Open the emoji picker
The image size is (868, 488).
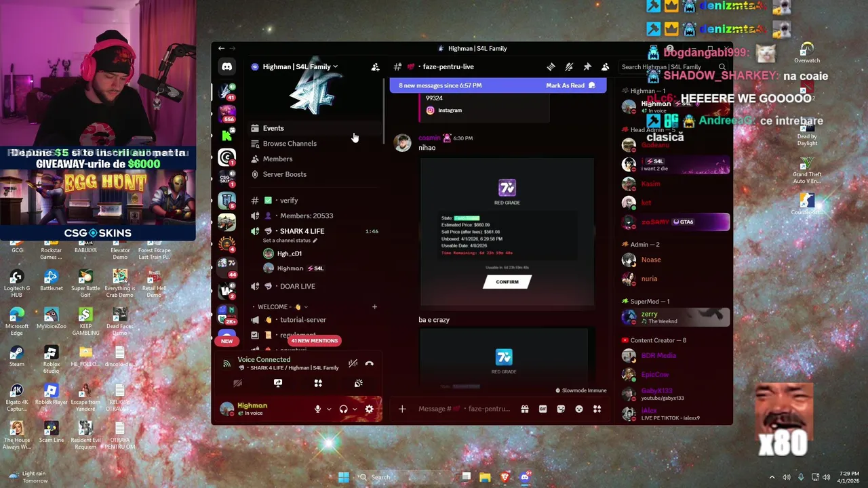(579, 409)
